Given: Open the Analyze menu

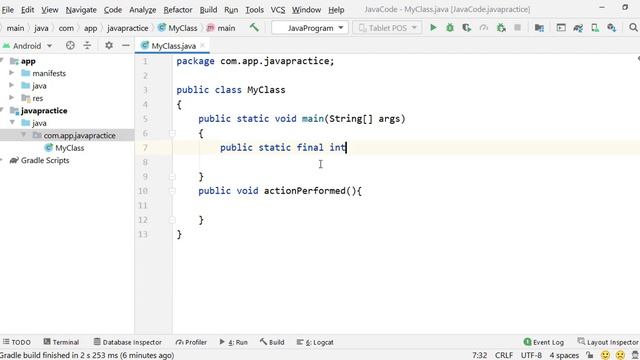Looking at the screenshot, I should 142,9.
